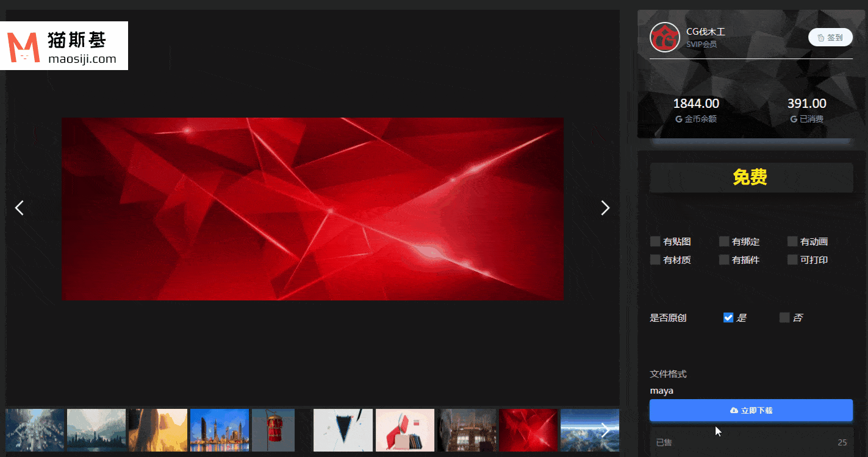Image resolution: width=868 pixels, height=457 pixels.
Task: Click the CG伐木工 user avatar
Action: coord(664,37)
